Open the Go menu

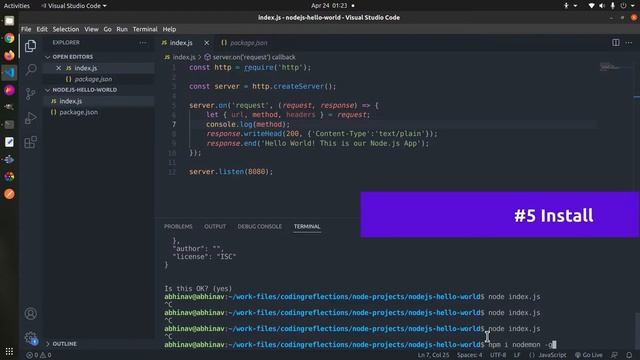click(x=107, y=29)
